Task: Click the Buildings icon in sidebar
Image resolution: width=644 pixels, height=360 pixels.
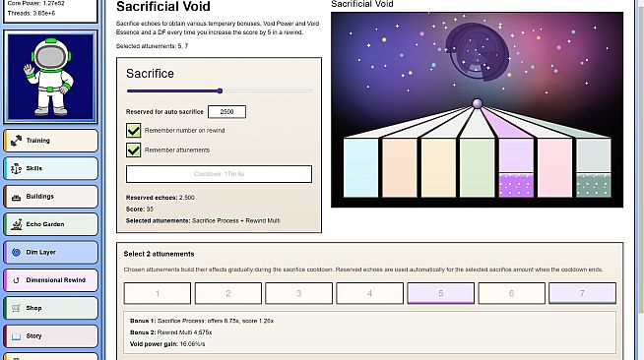Action: click(16, 198)
